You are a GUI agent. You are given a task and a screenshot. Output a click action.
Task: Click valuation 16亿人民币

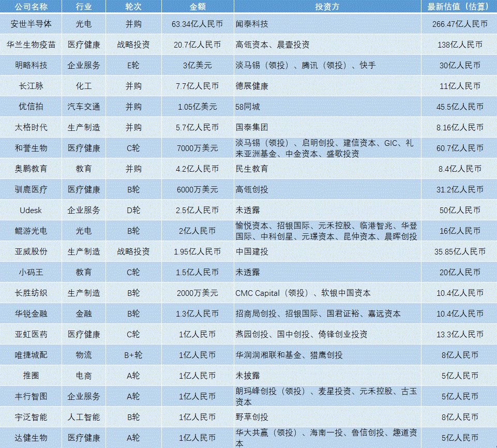460,231
